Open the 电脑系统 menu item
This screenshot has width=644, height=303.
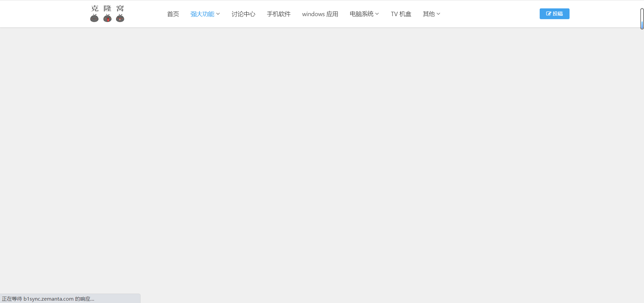[x=362, y=14]
